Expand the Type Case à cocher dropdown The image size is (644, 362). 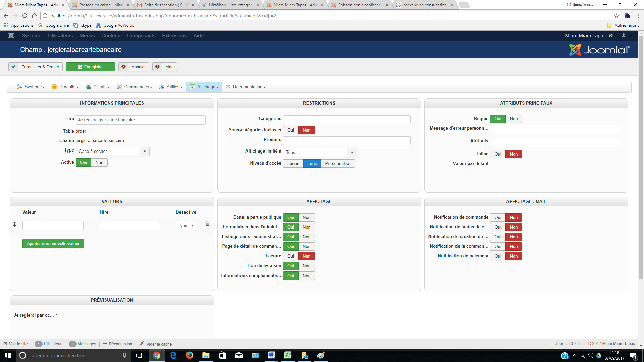[x=145, y=151]
